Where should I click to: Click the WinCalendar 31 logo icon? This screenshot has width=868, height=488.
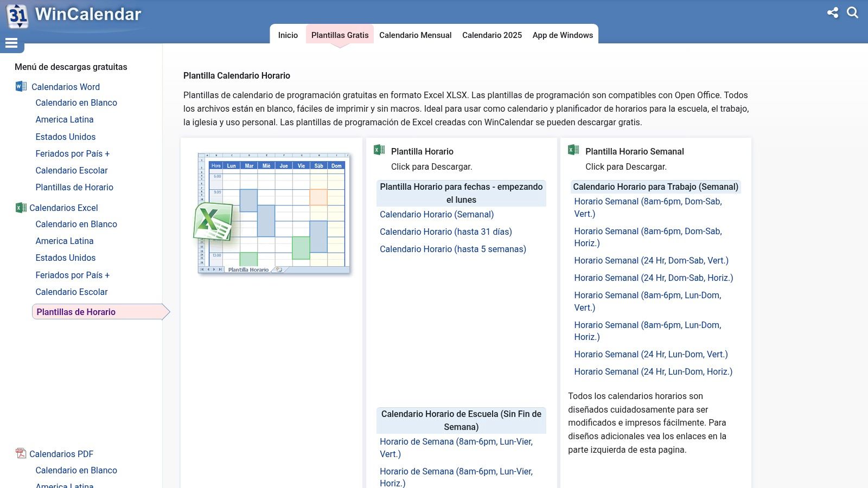[x=17, y=15]
